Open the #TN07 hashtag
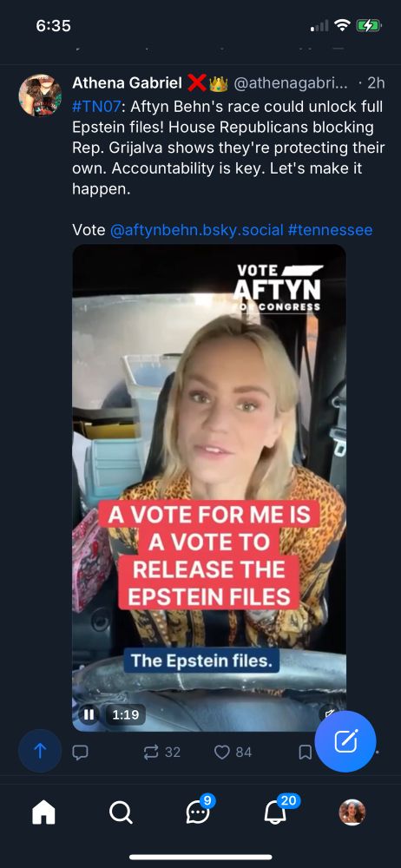This screenshot has width=401, height=868. [95, 106]
